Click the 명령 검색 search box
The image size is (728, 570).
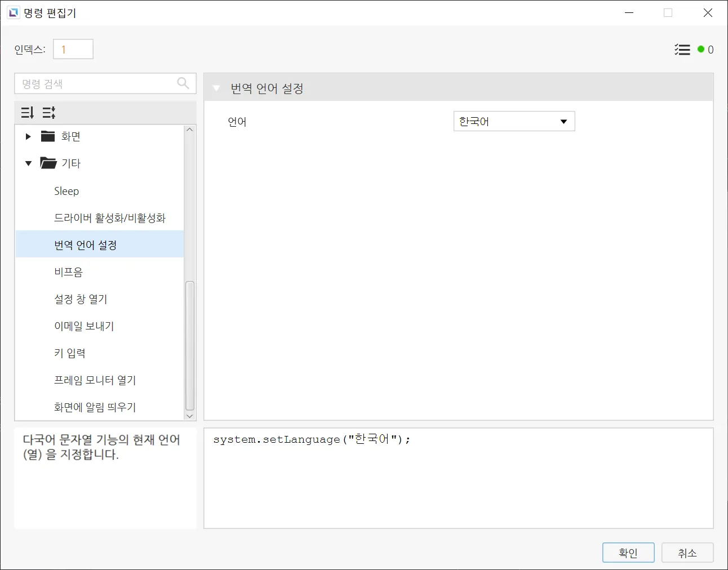[x=96, y=84]
